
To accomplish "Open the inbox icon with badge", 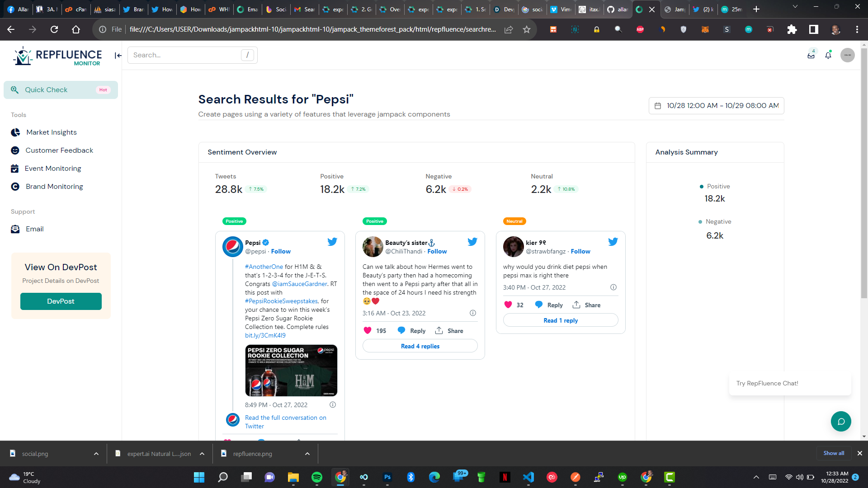I will pyautogui.click(x=811, y=55).
